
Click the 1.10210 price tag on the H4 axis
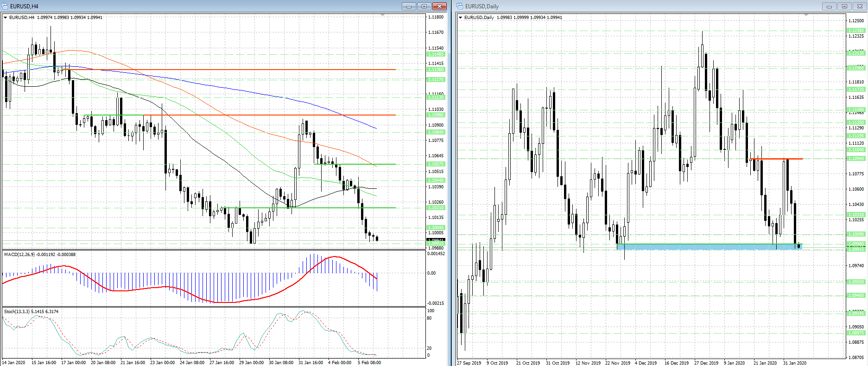pyautogui.click(x=436, y=208)
